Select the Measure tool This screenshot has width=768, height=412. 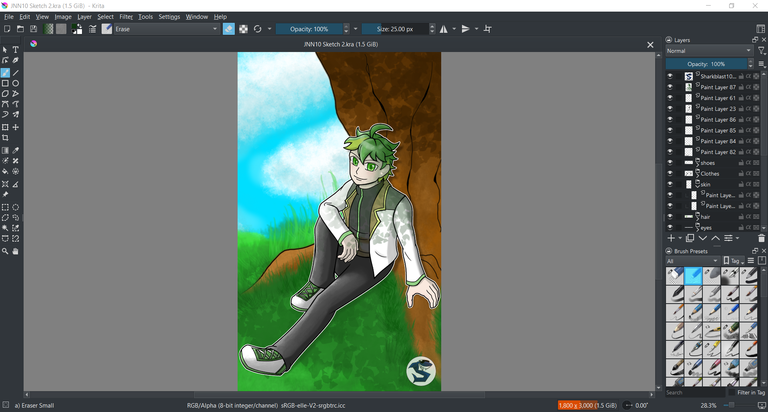(x=16, y=184)
